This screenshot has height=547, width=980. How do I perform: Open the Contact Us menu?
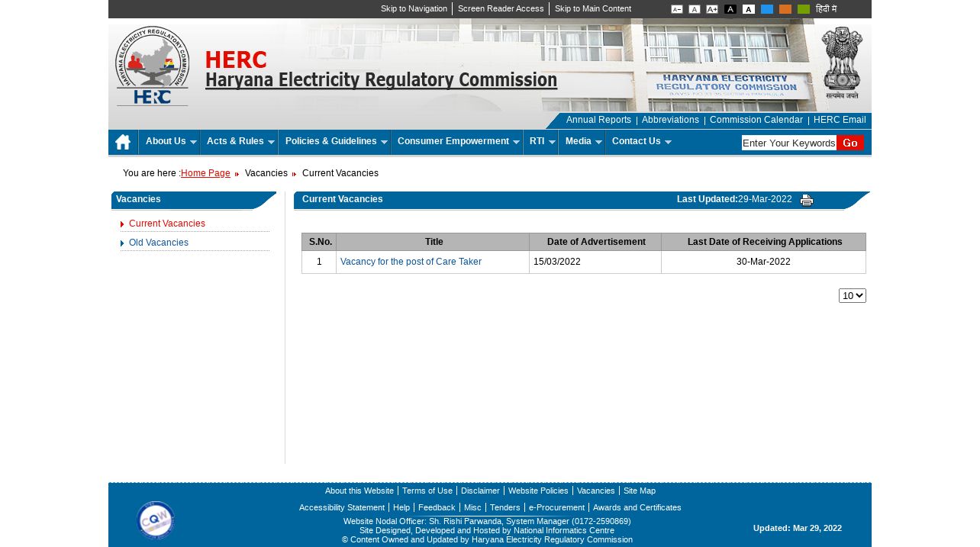tap(641, 141)
